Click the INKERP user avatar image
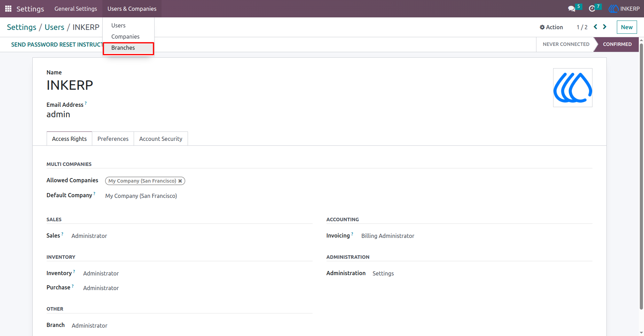Screen dimensions: 644x336 click(573, 88)
